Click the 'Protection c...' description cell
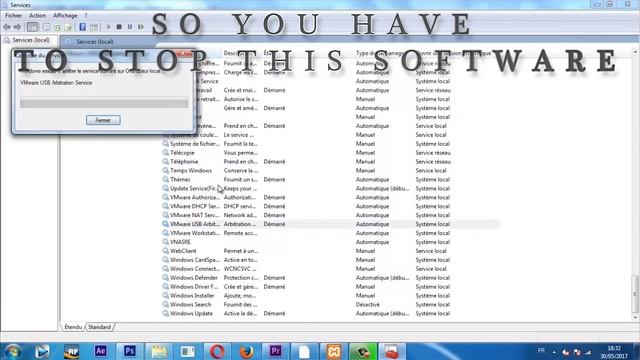This screenshot has height=360, width=640. pos(241,278)
